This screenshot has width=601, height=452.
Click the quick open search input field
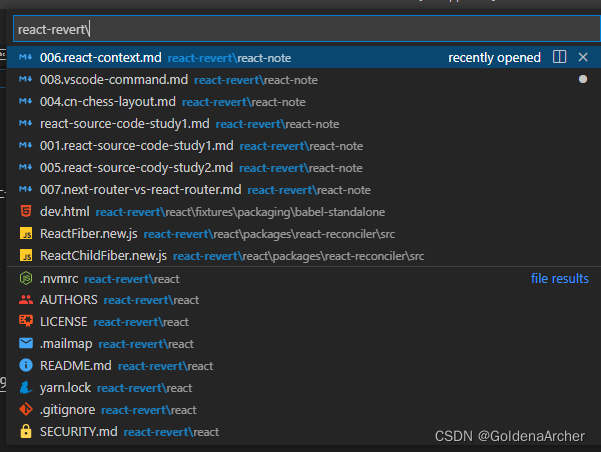click(x=306, y=29)
